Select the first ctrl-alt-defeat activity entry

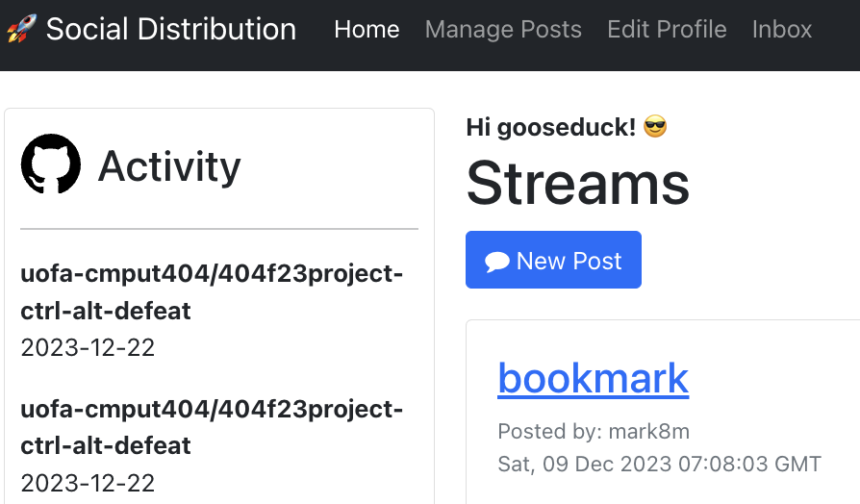(212, 292)
